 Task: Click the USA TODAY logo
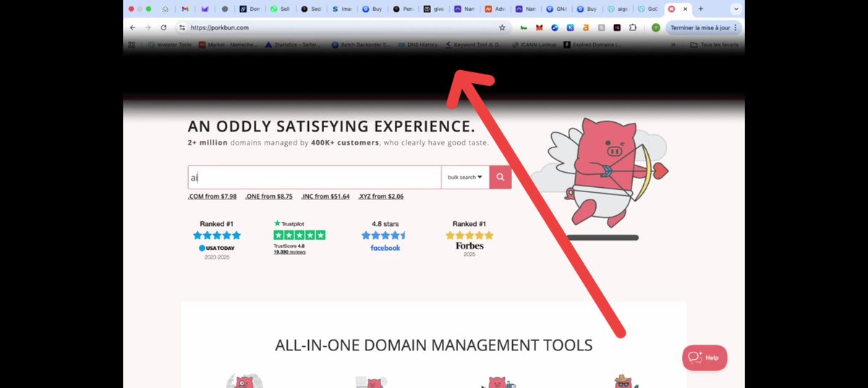216,248
